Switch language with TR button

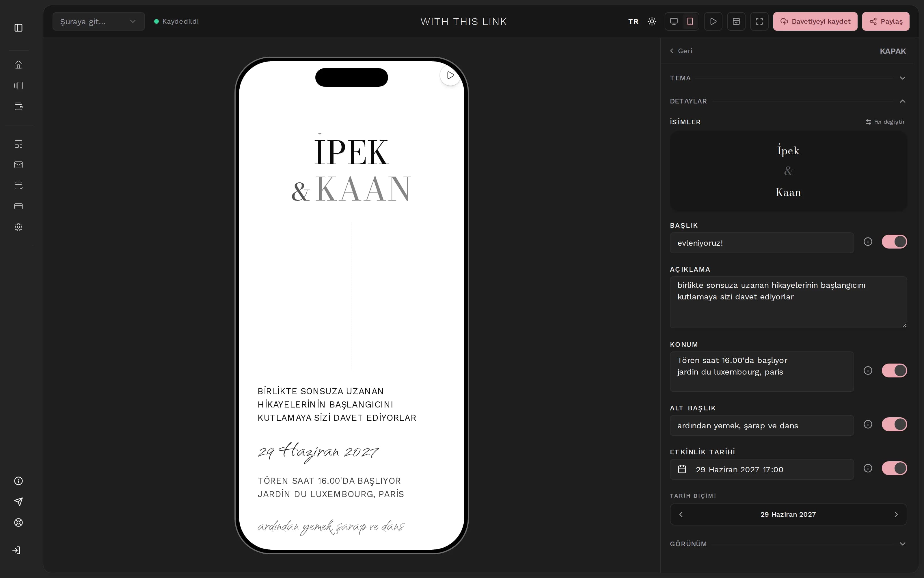tap(633, 21)
